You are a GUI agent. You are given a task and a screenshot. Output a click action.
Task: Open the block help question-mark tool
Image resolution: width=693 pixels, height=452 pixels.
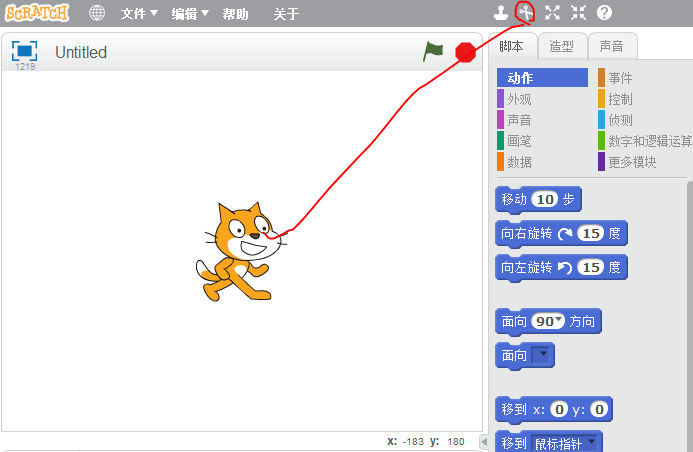pos(604,12)
